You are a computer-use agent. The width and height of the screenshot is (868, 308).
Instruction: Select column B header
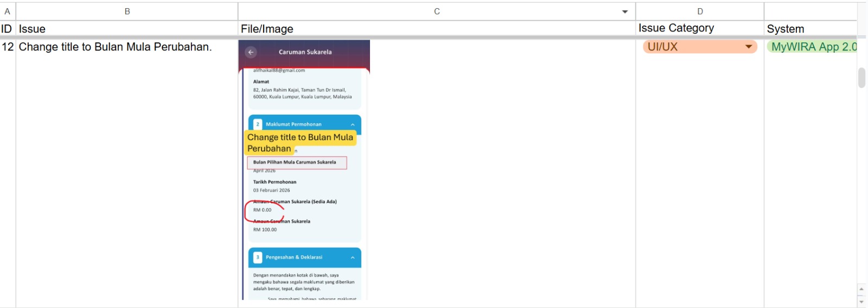click(127, 11)
